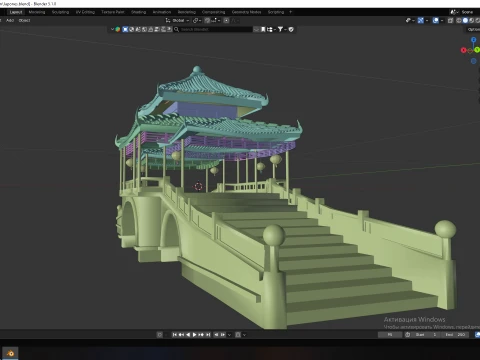
Task: Click the negative Z axis gizmo circle
Action: (474, 61)
